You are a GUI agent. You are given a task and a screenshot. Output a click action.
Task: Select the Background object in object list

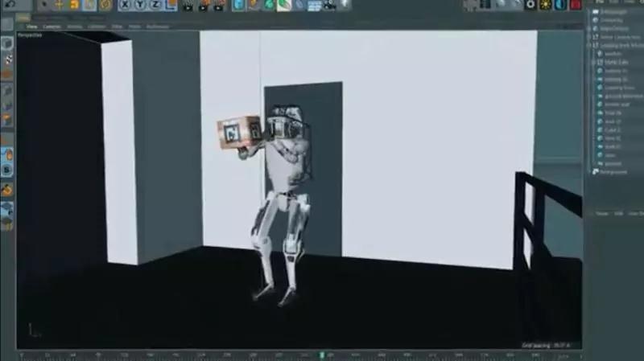612,171
